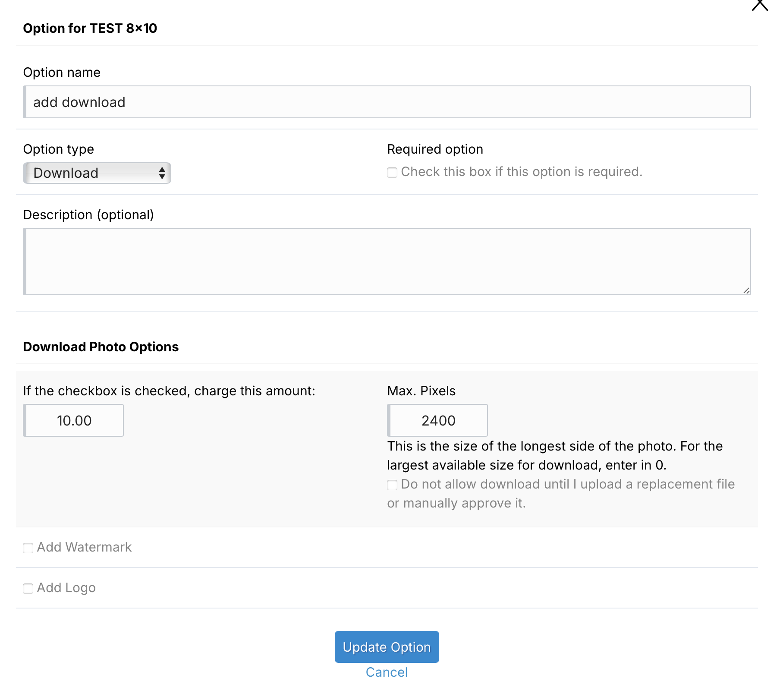Click the 'Download Photo Options' heading
Screen dimensions: 780x700
click(101, 347)
